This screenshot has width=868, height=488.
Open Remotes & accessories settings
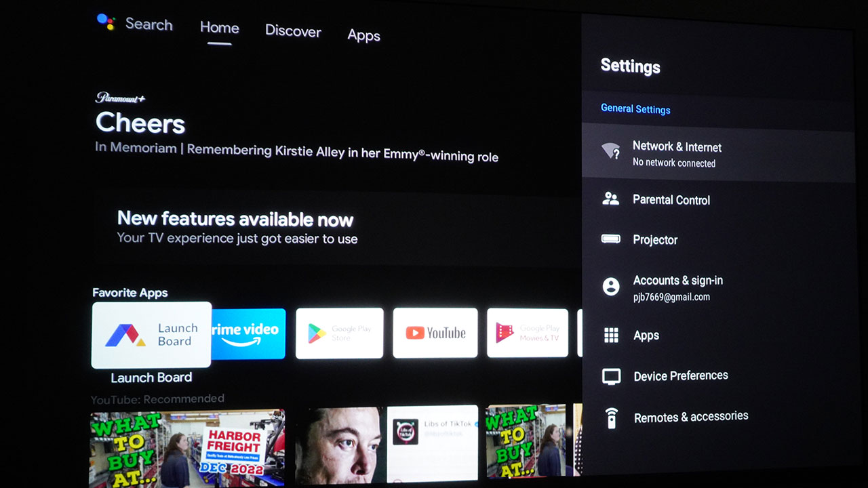click(718, 417)
